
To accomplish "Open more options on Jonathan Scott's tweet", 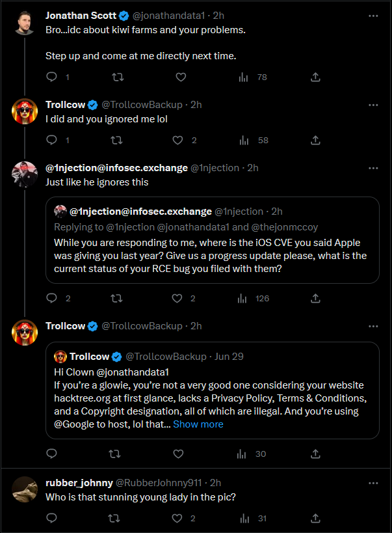I will point(373,16).
